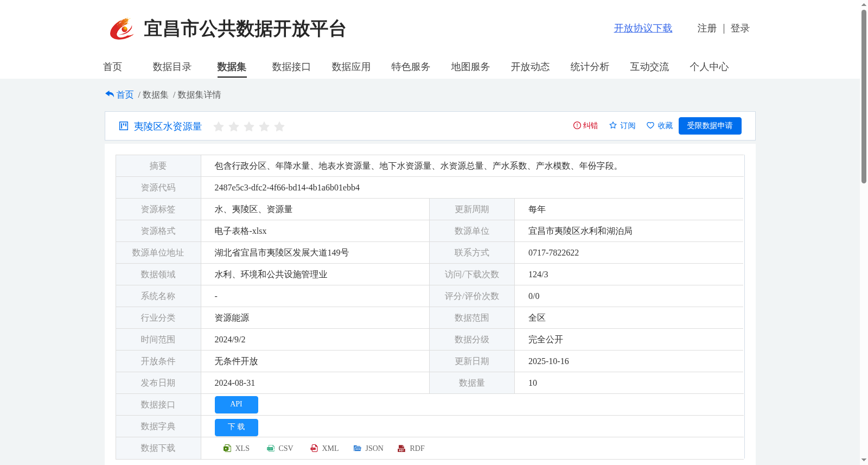Open the 地图服务 nav tab
The width and height of the screenshot is (868, 465).
point(470,67)
